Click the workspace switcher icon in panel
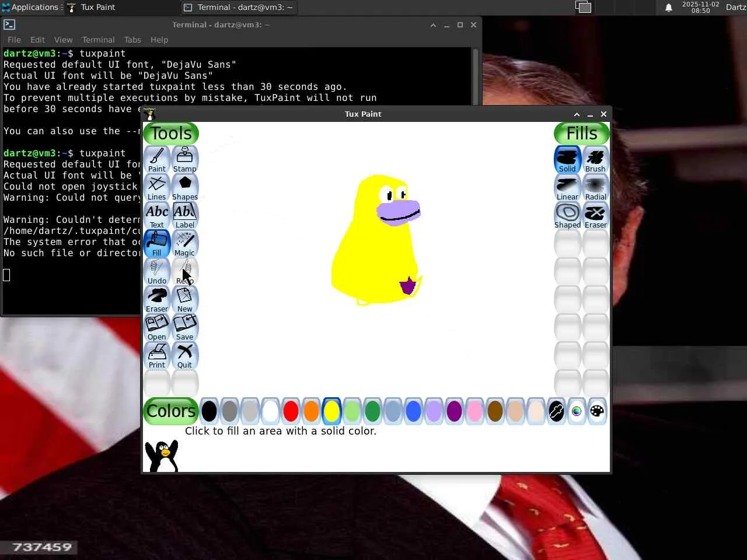Screen dimensions: 747x560 click(x=583, y=7)
